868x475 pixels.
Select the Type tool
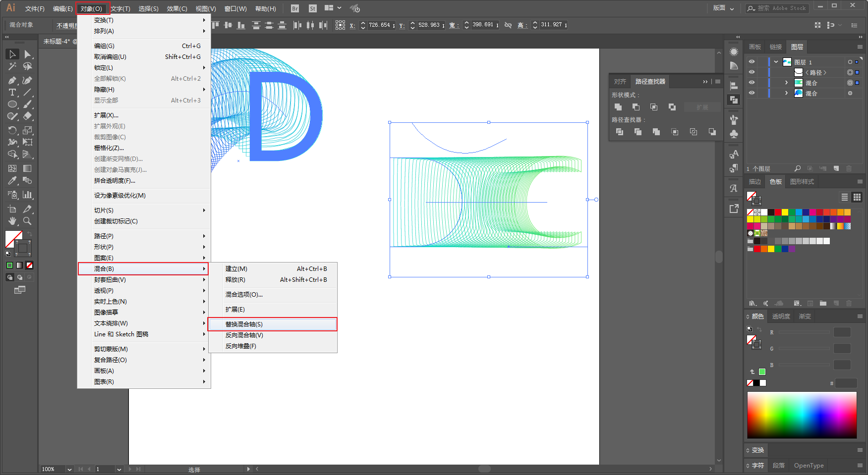(12, 93)
